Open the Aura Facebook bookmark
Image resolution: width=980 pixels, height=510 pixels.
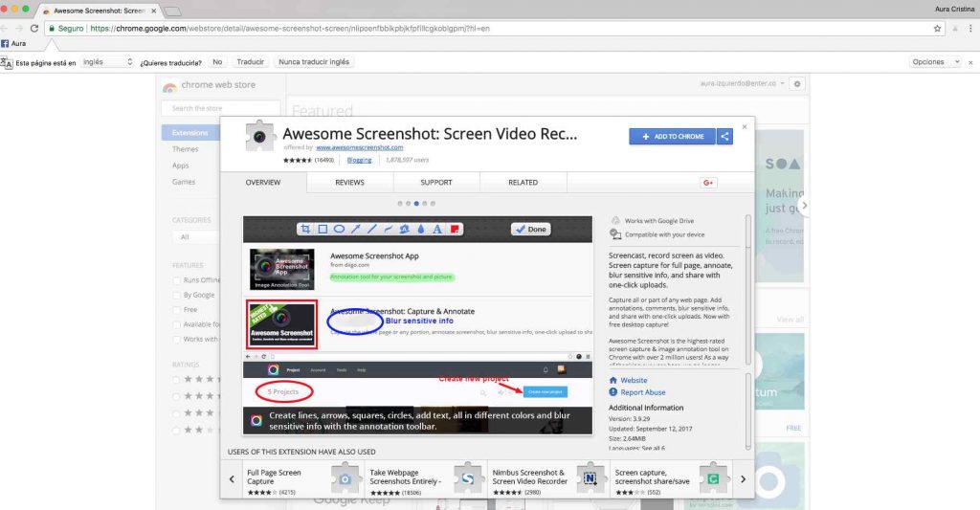pos(13,44)
